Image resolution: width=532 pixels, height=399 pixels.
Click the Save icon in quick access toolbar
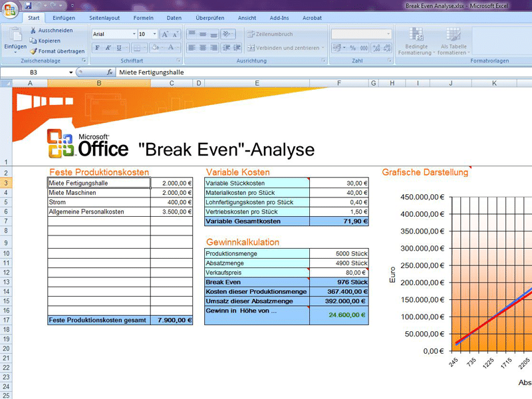pos(29,6)
